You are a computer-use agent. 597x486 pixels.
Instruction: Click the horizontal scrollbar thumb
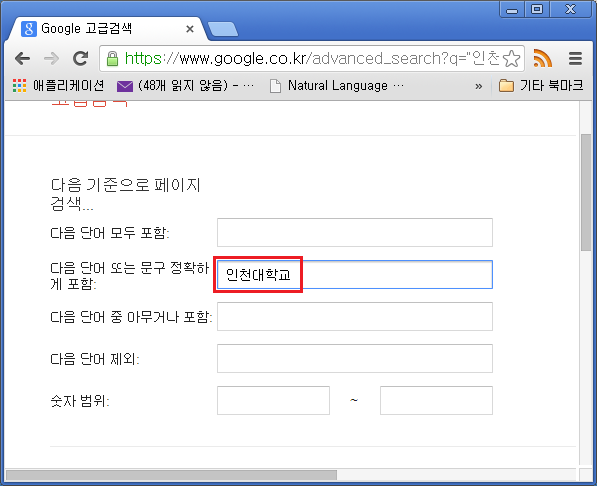coord(171,475)
